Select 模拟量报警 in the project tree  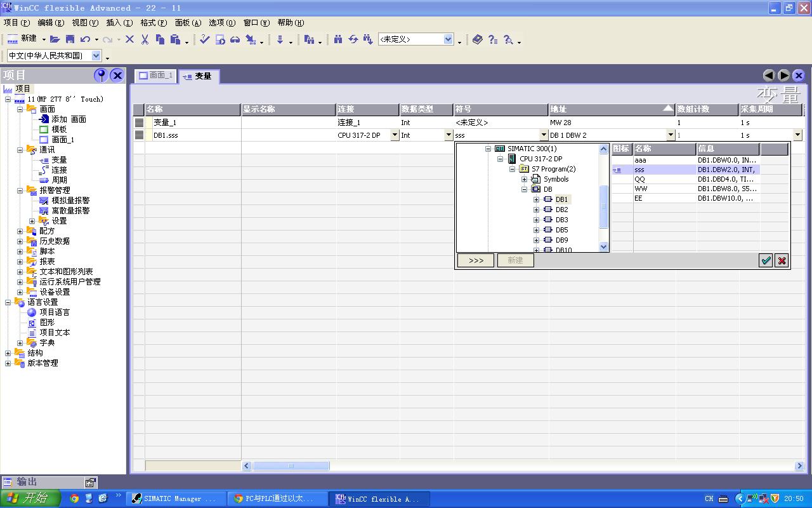70,201
